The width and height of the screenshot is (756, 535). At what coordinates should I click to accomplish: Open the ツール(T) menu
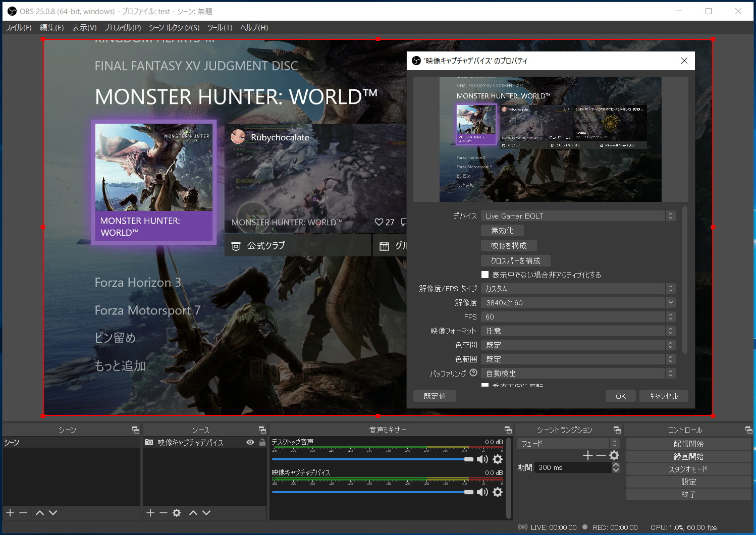tap(220, 28)
